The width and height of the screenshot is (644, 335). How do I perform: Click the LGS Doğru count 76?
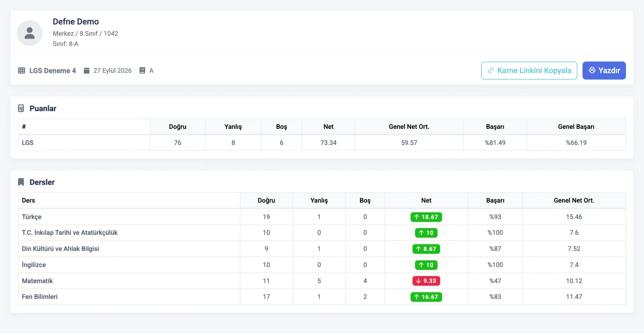click(x=178, y=143)
